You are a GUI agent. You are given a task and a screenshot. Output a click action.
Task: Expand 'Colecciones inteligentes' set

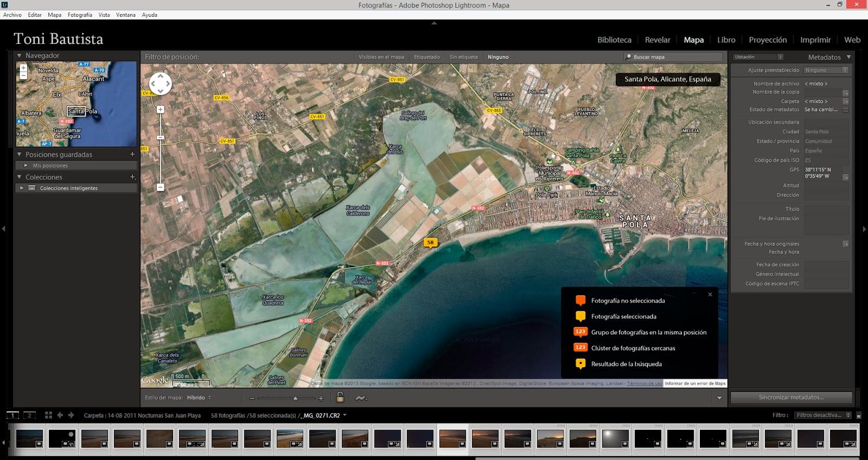click(x=22, y=188)
